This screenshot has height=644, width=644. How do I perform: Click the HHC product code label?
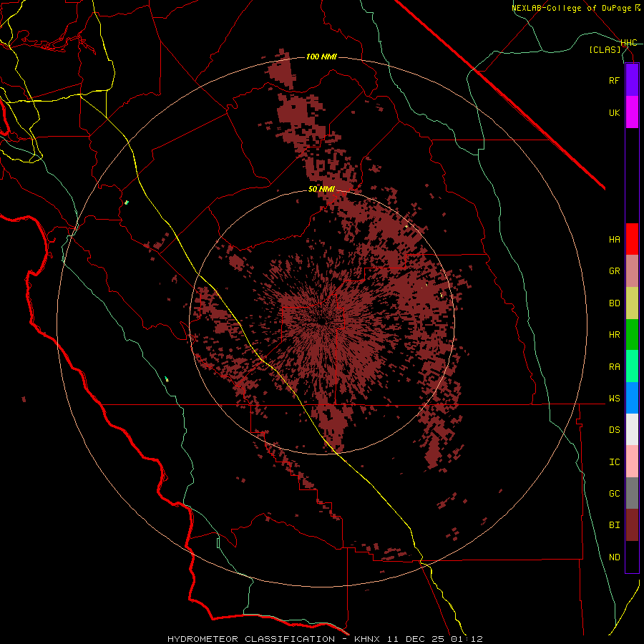pyautogui.click(x=629, y=43)
